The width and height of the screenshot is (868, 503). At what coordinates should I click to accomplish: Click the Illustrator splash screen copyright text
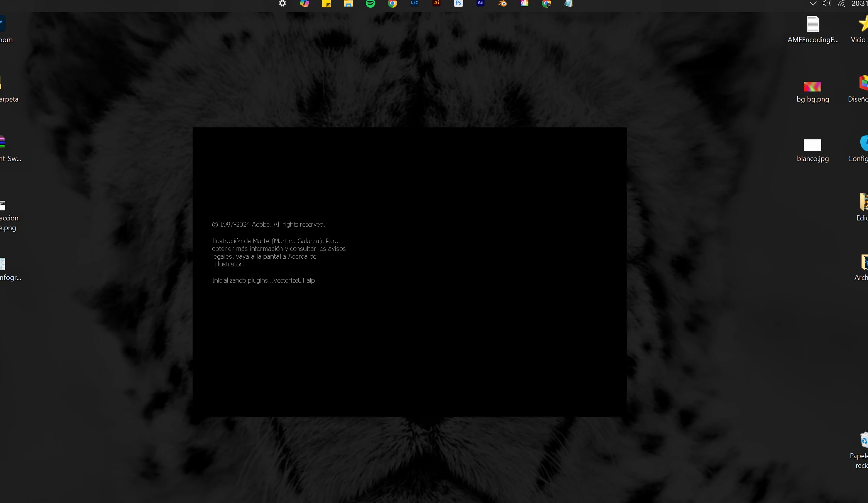(x=269, y=224)
